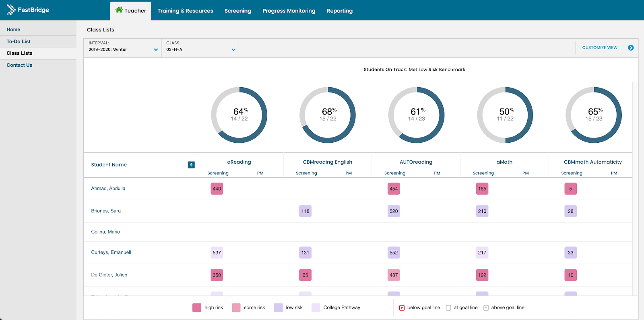Click Ahmad's aReading score 440
Image resolution: width=644 pixels, height=320 pixels.
(x=217, y=189)
